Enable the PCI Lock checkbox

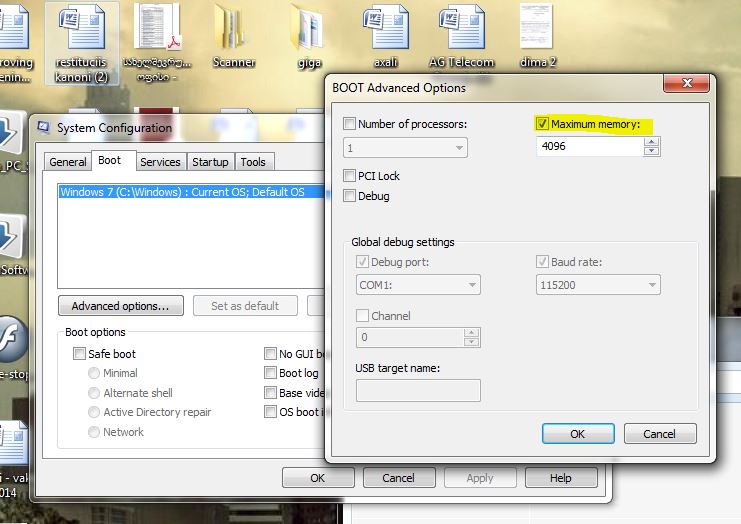coord(349,176)
